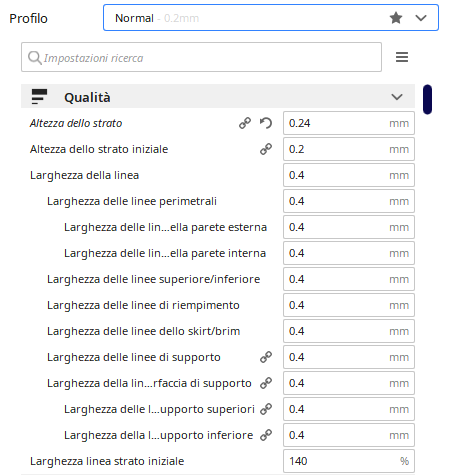Click link icon next to Altezza dello strato iniziale

[x=266, y=149]
